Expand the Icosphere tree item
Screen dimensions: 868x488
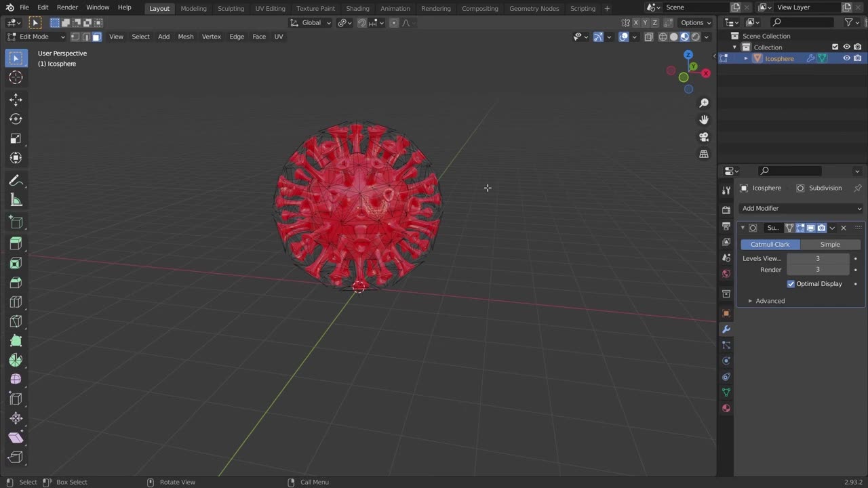746,58
